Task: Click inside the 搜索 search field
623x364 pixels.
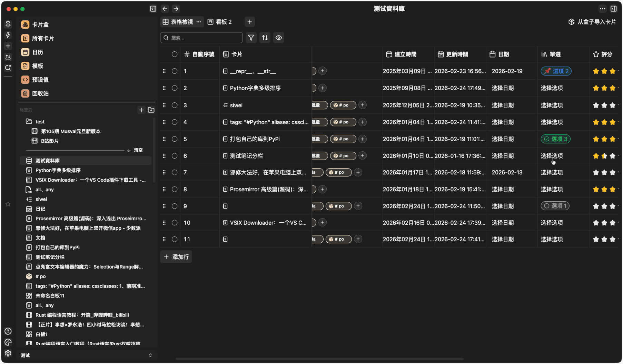Action: (x=201, y=38)
